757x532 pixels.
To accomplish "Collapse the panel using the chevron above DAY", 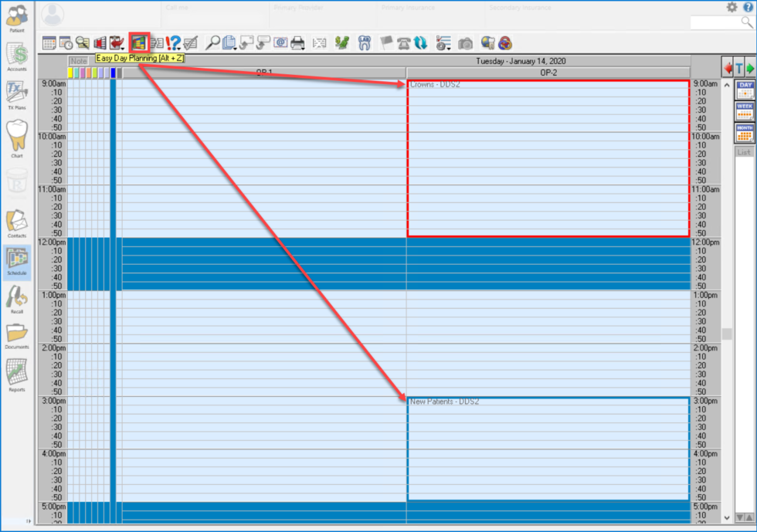I will click(x=727, y=84).
